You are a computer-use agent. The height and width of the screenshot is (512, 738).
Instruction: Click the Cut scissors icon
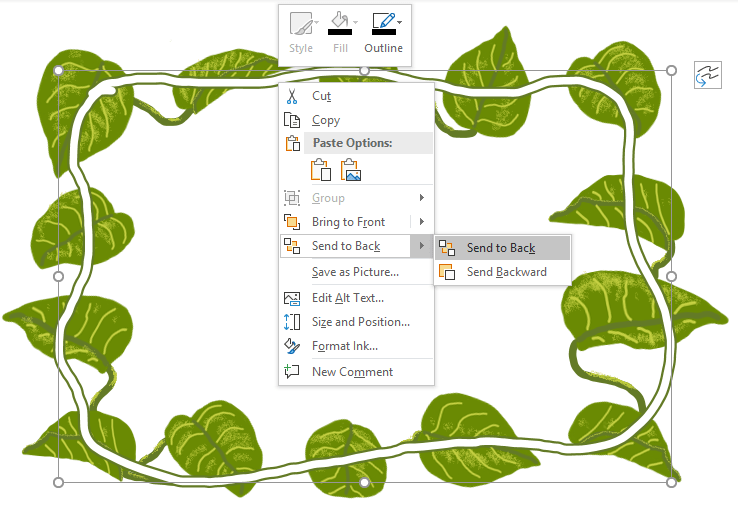(x=292, y=96)
